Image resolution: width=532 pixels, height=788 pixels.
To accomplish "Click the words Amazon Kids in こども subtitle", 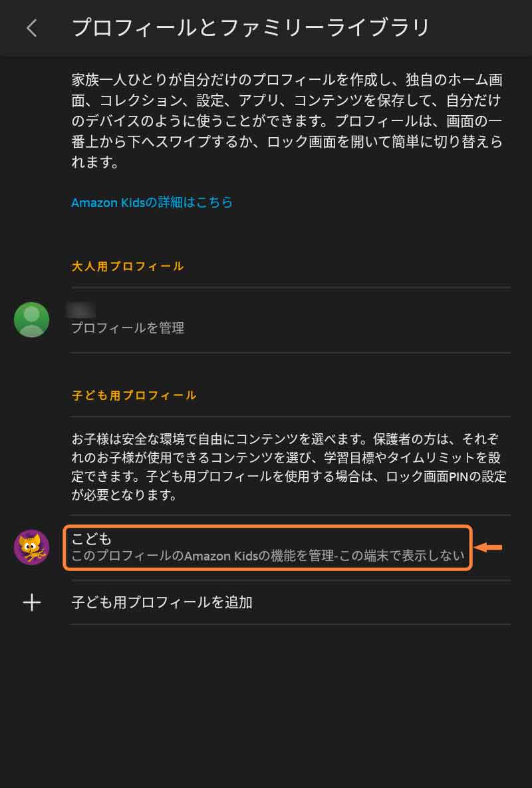I will click(x=221, y=556).
